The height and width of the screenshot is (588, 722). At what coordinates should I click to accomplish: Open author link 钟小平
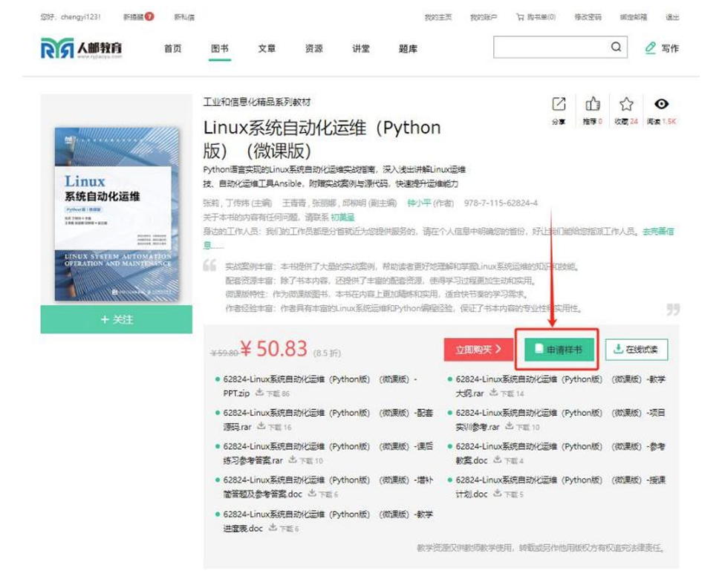[x=419, y=203]
